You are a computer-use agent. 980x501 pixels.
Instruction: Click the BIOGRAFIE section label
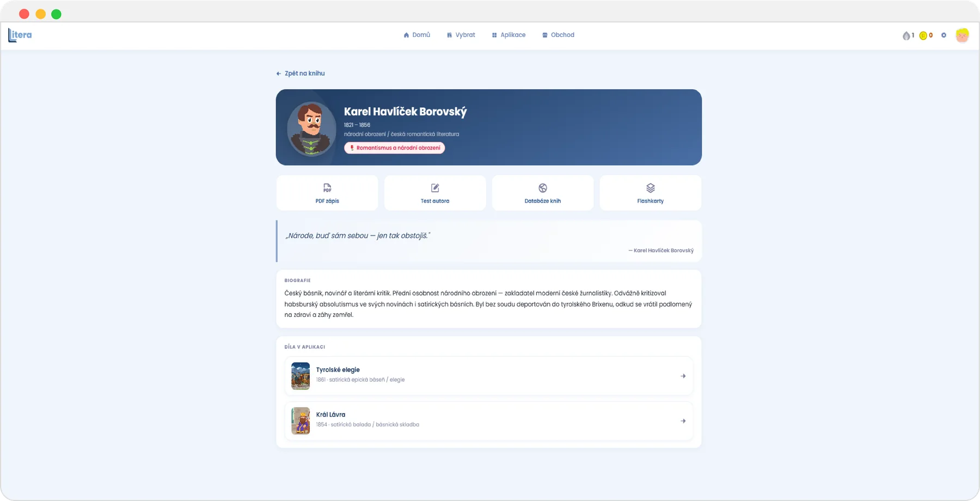click(x=298, y=280)
